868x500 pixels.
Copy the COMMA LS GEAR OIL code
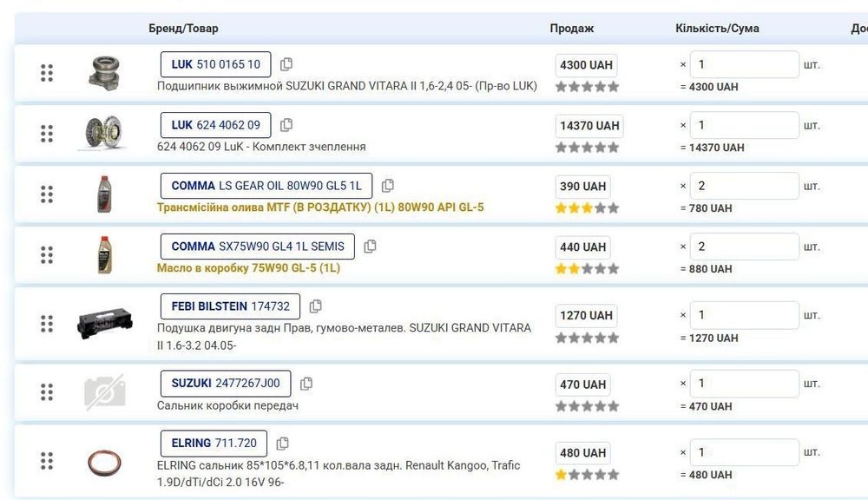[x=388, y=186]
